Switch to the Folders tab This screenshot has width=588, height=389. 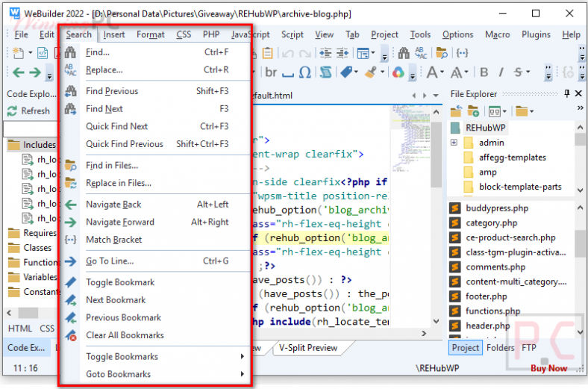[500, 348]
